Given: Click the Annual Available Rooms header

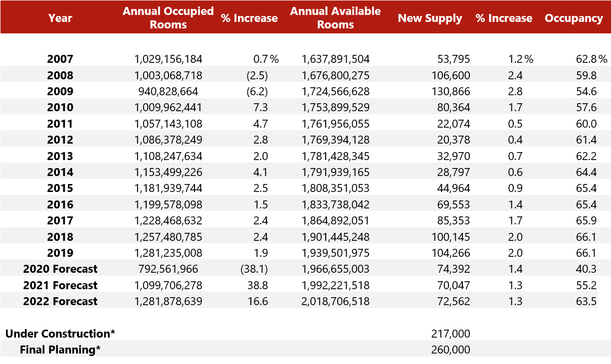Looking at the screenshot, I should coord(335,18).
